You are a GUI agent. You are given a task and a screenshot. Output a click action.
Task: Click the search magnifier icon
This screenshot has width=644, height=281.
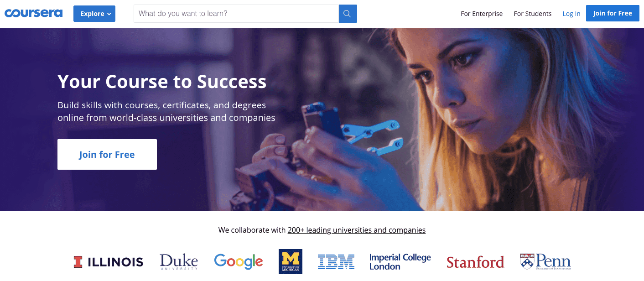pos(348,14)
